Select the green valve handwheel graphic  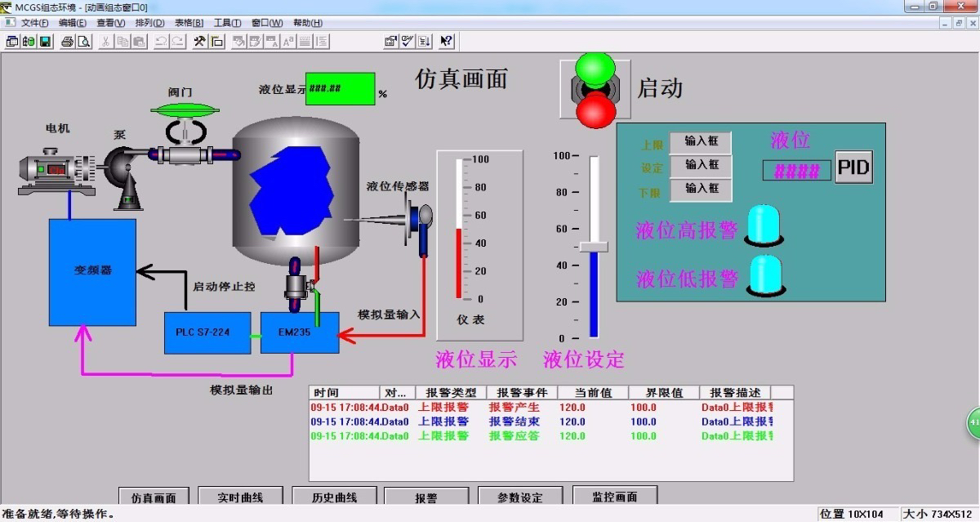[x=185, y=109]
